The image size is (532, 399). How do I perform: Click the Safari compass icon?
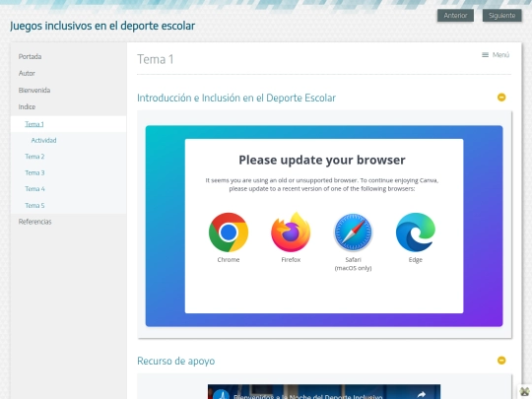tap(353, 233)
